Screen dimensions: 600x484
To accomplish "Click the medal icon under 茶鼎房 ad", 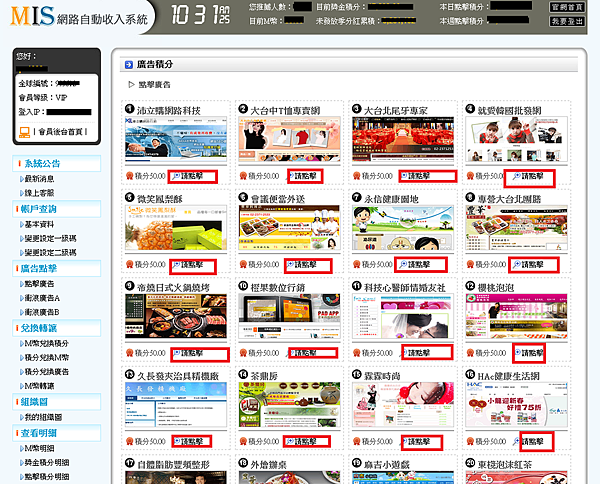I will pos(243,441).
